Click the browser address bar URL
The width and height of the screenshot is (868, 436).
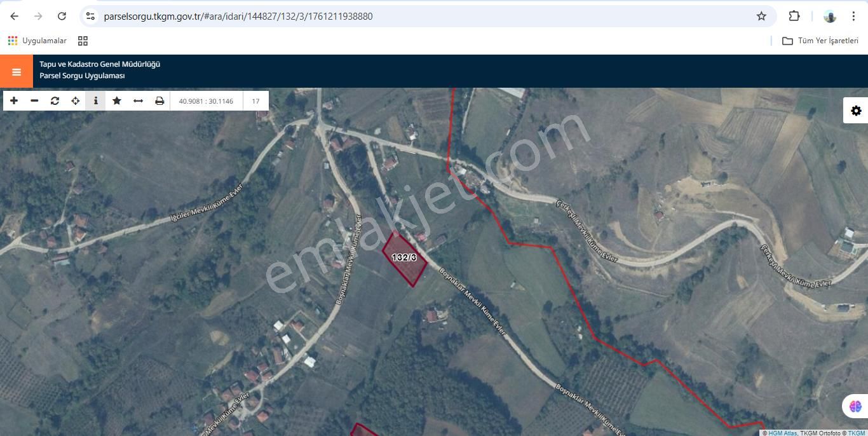coord(238,17)
